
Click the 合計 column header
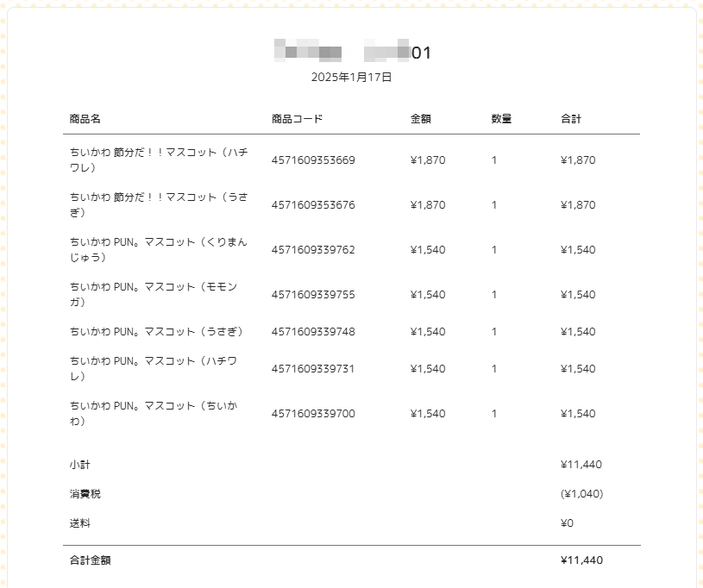571,119
